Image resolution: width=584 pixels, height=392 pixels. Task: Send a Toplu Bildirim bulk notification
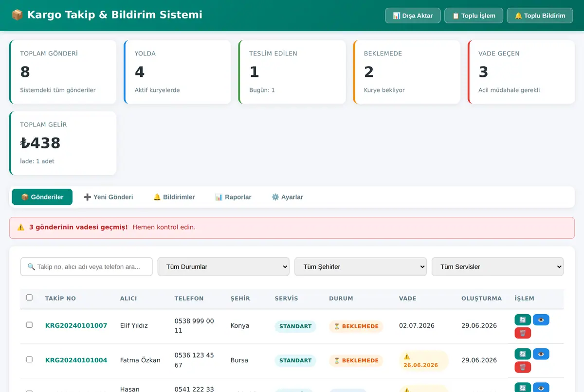[x=540, y=16]
